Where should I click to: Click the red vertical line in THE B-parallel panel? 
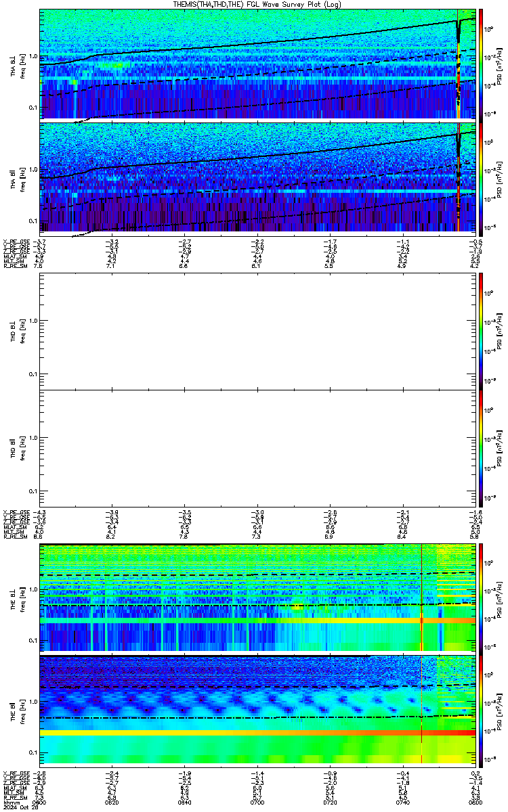pyautogui.click(x=421, y=712)
